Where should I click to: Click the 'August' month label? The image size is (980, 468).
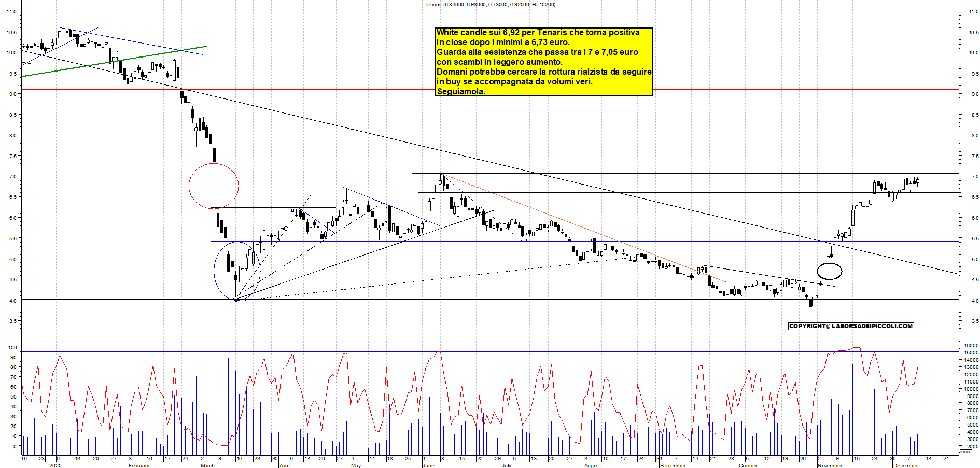(x=593, y=465)
